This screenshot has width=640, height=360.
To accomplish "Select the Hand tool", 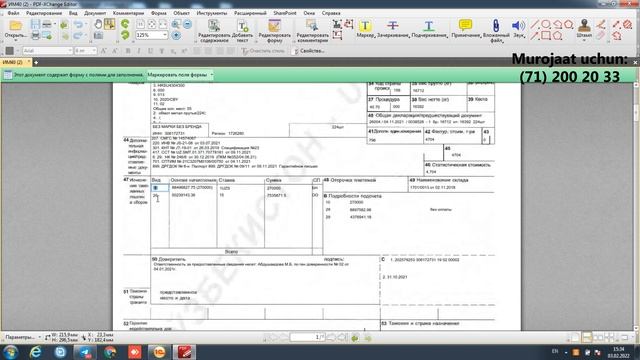I will tap(98, 24).
